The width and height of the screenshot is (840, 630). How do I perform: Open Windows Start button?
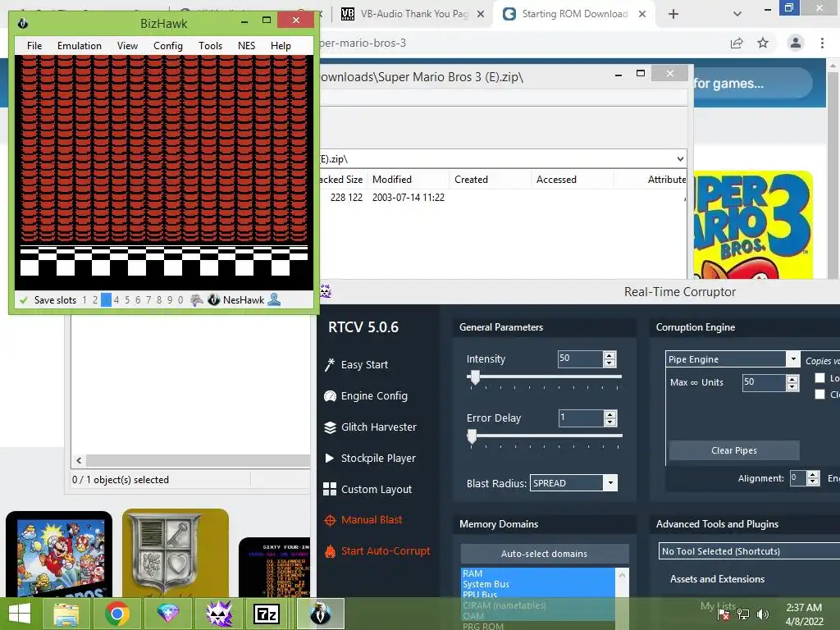(20, 614)
